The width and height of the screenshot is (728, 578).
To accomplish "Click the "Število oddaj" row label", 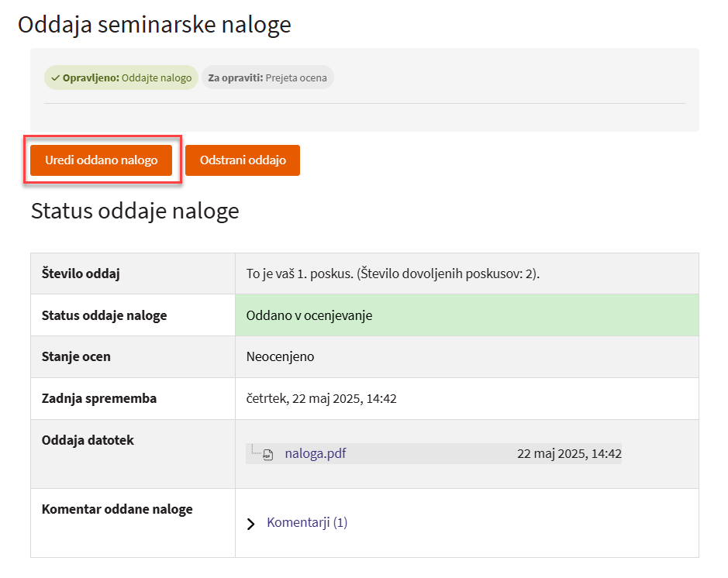I will 81,274.
